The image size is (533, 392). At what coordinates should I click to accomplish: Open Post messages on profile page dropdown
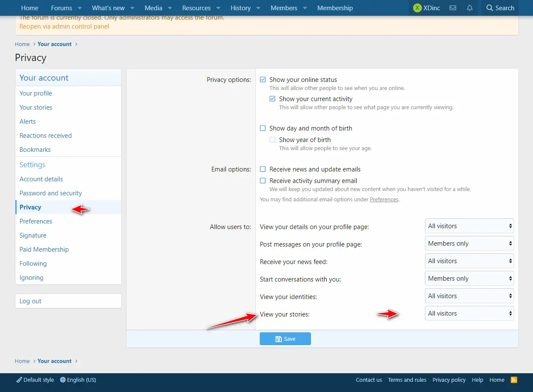(x=469, y=244)
